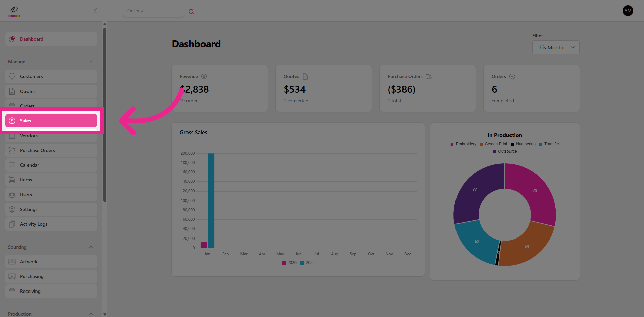Click the magnifier search icon
Viewport: 644px width, 317px height.
click(191, 12)
